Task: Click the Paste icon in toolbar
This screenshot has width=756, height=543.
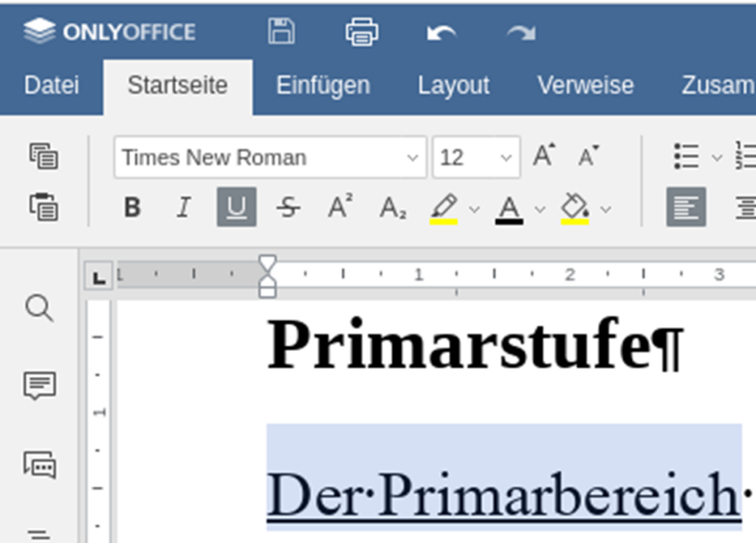Action: coord(44,207)
